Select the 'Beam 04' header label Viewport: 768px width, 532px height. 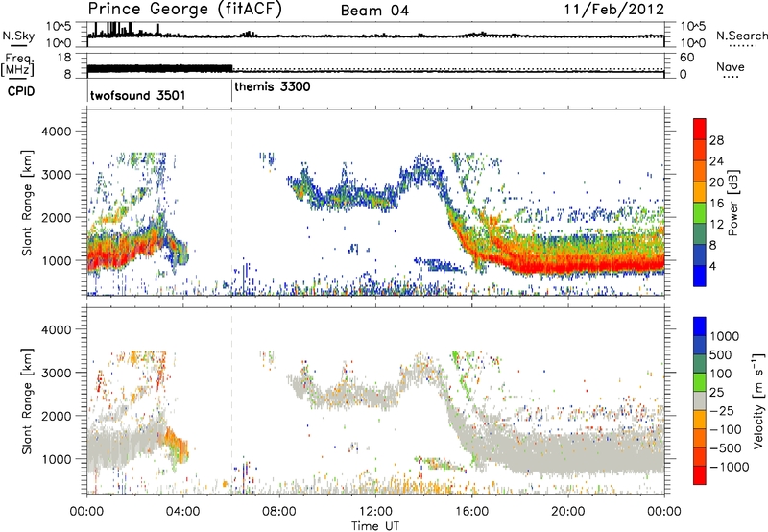click(x=374, y=11)
